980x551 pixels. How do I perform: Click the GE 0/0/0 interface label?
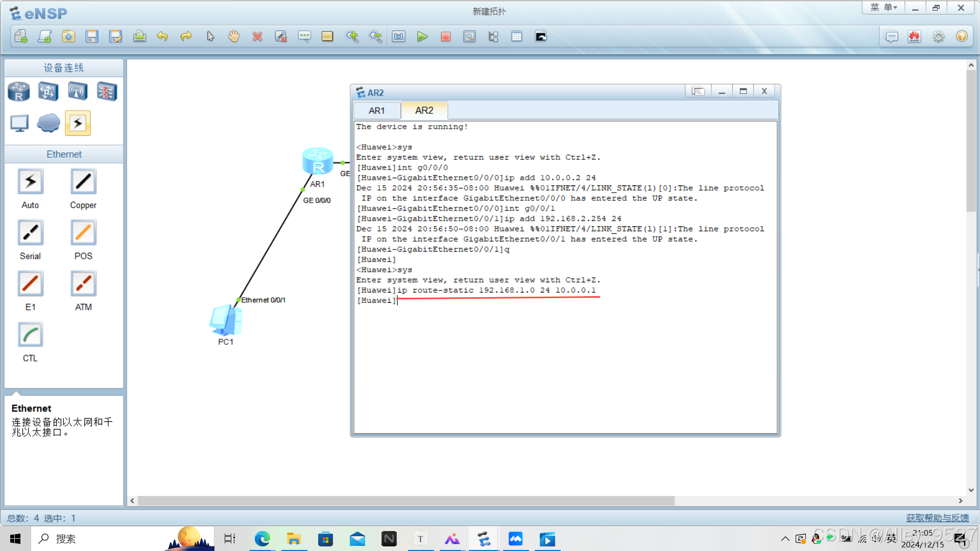coord(317,200)
